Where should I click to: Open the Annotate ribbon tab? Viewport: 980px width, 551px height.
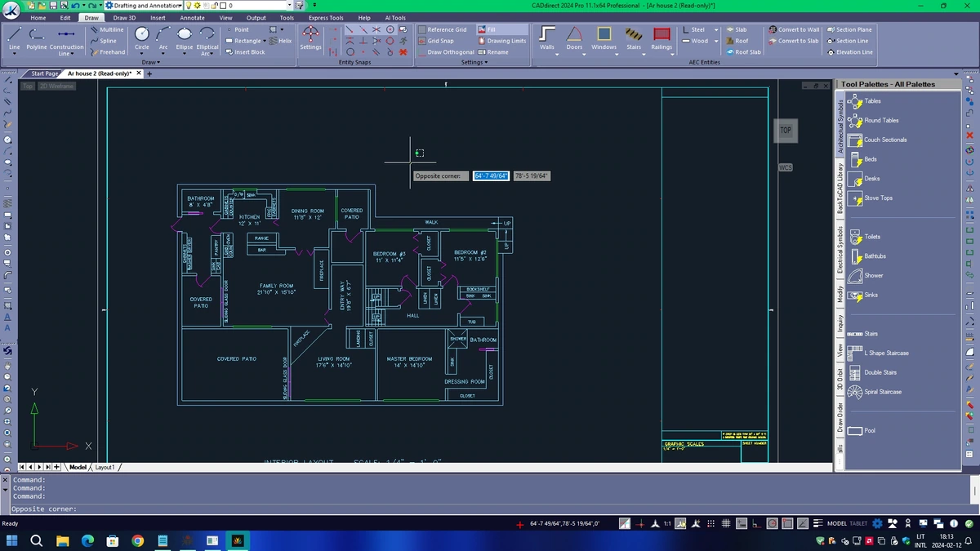click(193, 17)
